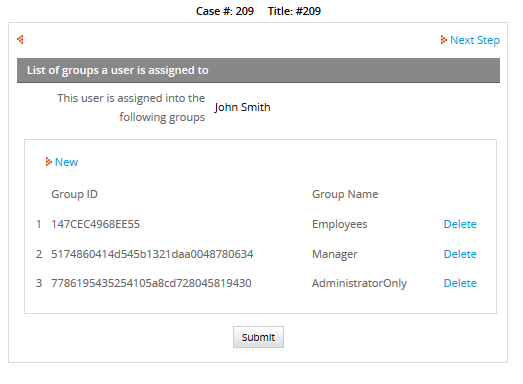Click the Title: #209 label
Viewport: 523px width, 384px height.
tap(294, 11)
